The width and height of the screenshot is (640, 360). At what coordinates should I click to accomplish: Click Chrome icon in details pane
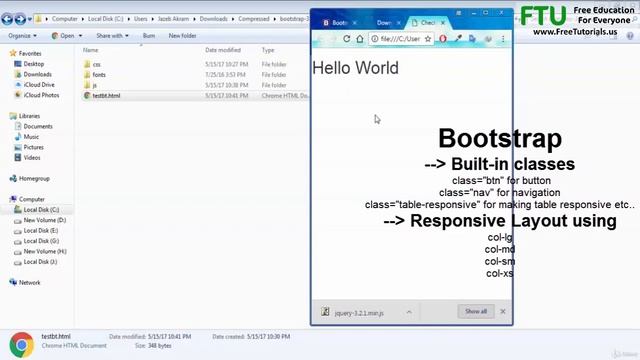coord(22,344)
